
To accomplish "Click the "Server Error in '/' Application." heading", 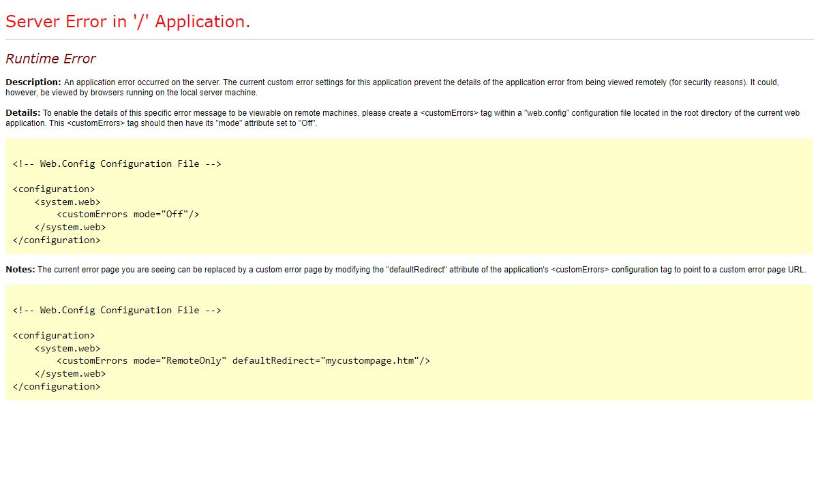I will 127,22.
